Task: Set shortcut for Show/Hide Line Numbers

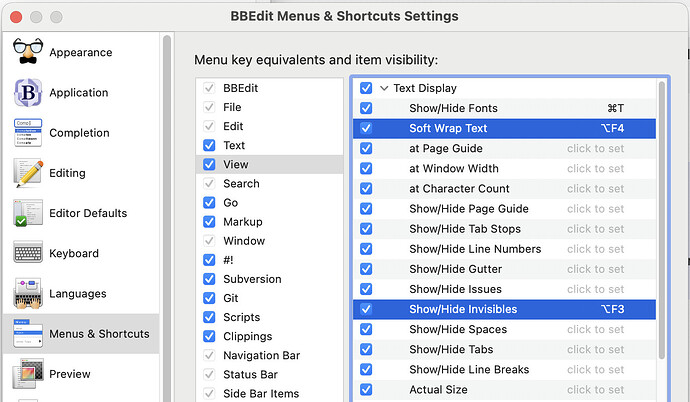Action: coord(595,249)
